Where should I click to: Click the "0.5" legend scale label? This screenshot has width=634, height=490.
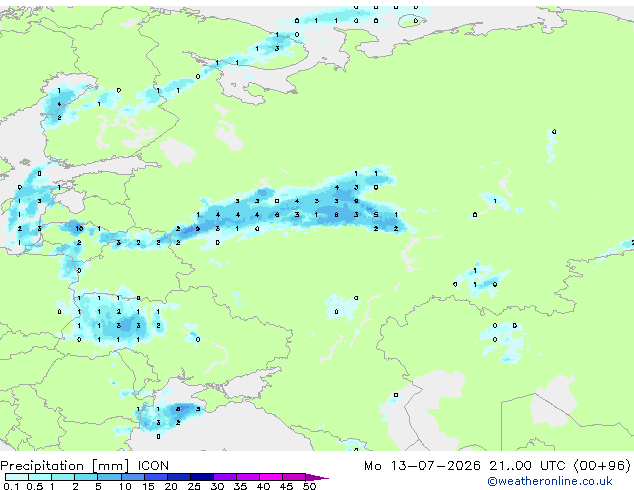tap(34, 486)
